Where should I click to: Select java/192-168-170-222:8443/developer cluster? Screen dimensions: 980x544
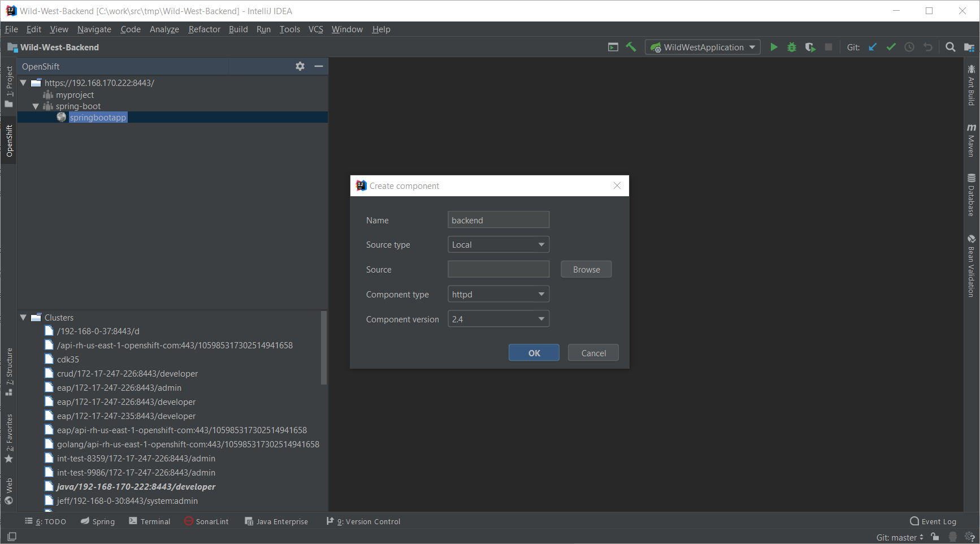136,487
